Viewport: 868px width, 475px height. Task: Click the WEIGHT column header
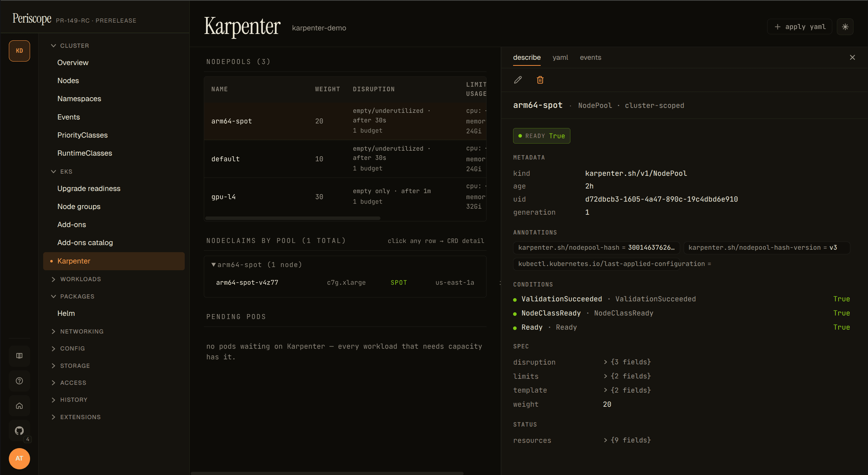pyautogui.click(x=327, y=89)
